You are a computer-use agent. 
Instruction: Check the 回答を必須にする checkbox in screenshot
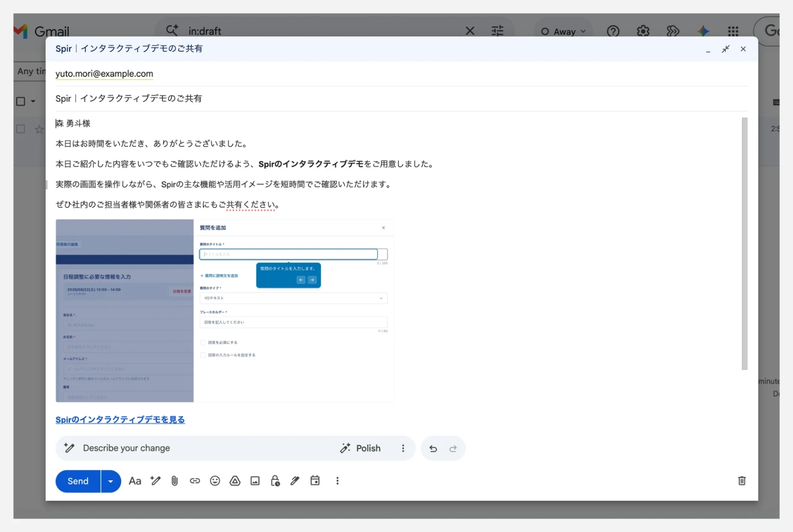pyautogui.click(x=203, y=342)
